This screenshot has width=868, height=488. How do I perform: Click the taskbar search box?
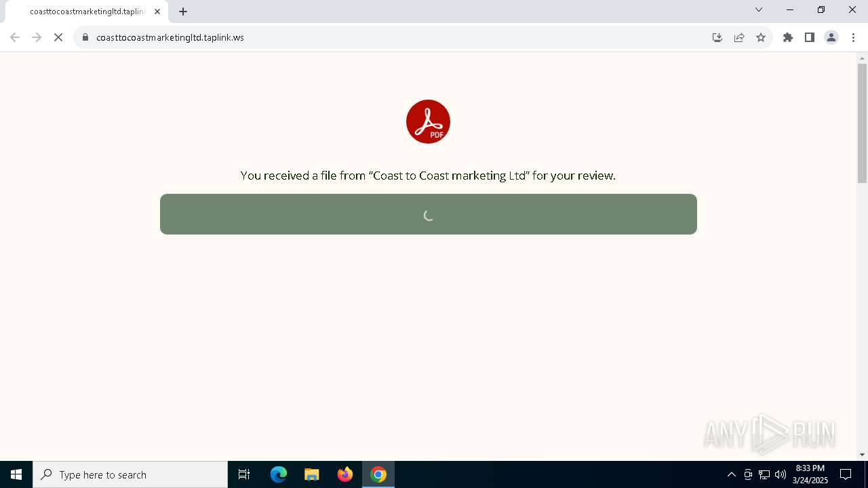[x=130, y=474]
